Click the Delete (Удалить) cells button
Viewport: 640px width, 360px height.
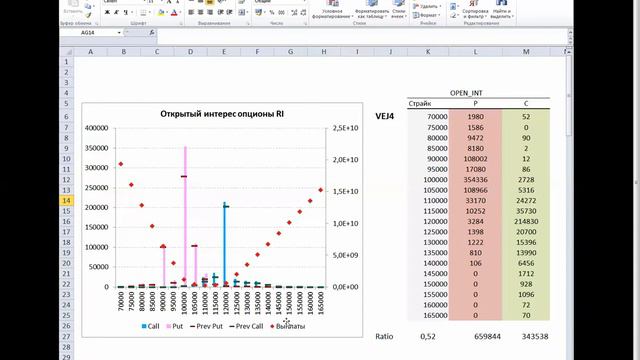pyautogui.click(x=427, y=6)
